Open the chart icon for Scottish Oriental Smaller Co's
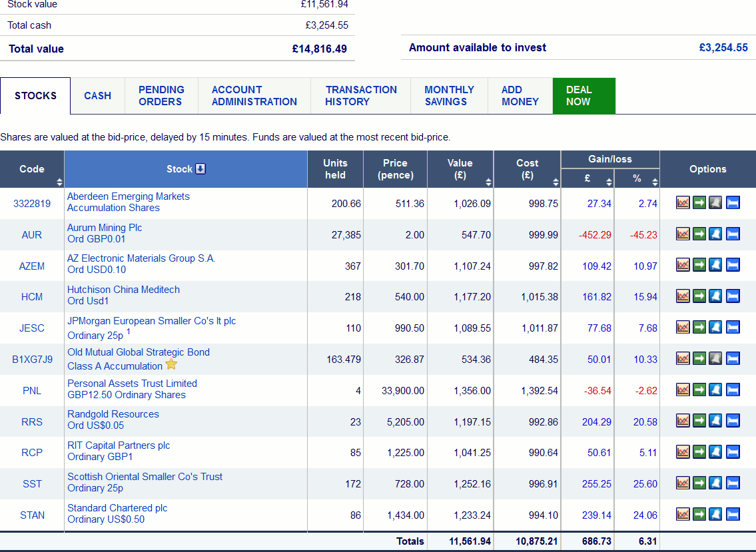The height and width of the screenshot is (552, 756). [x=683, y=483]
